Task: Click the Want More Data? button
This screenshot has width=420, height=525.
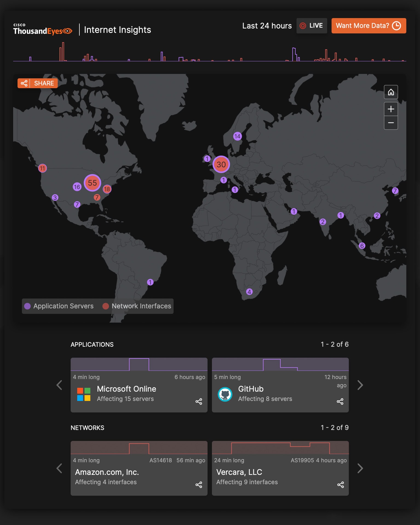Action: pos(369,26)
